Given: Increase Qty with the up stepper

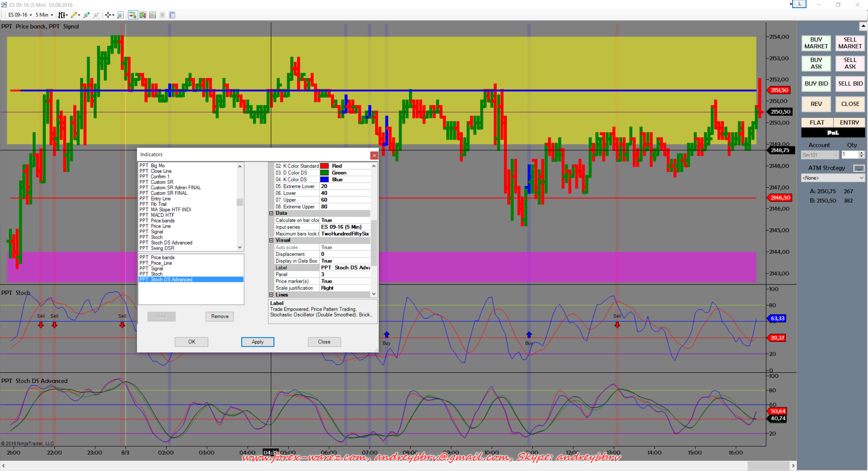Looking at the screenshot, I should pyautogui.click(x=862, y=153).
